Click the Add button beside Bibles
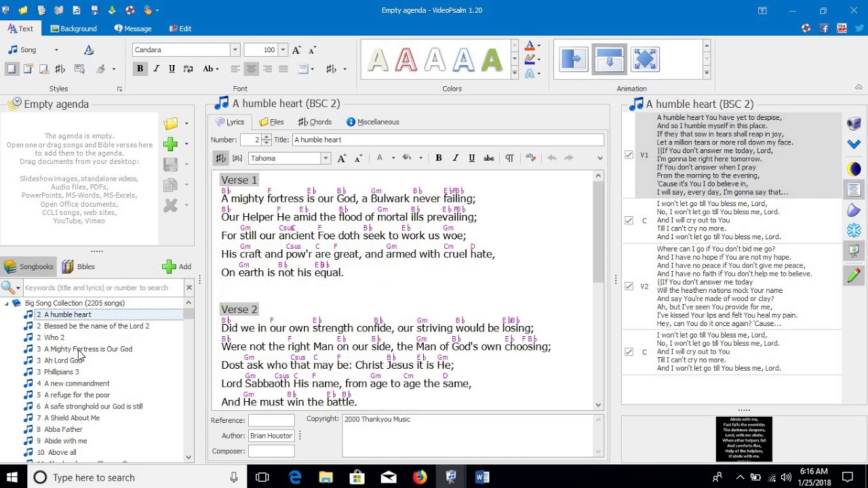 [177, 266]
